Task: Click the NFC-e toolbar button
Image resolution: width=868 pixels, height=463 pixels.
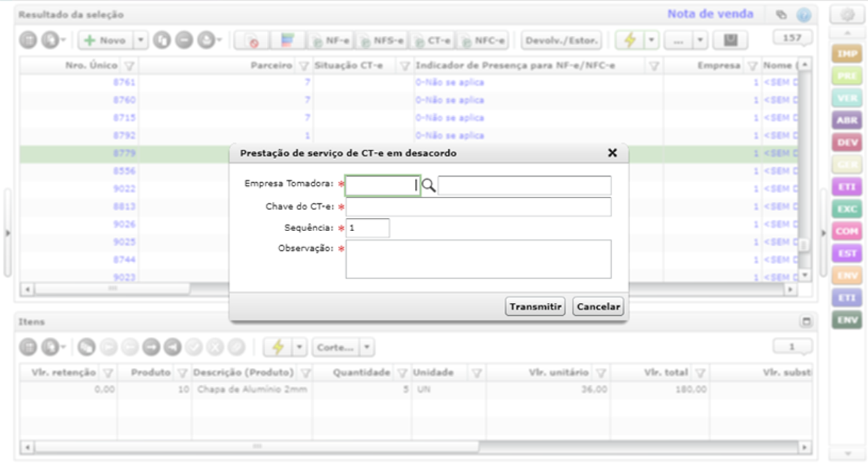Action: (482, 41)
